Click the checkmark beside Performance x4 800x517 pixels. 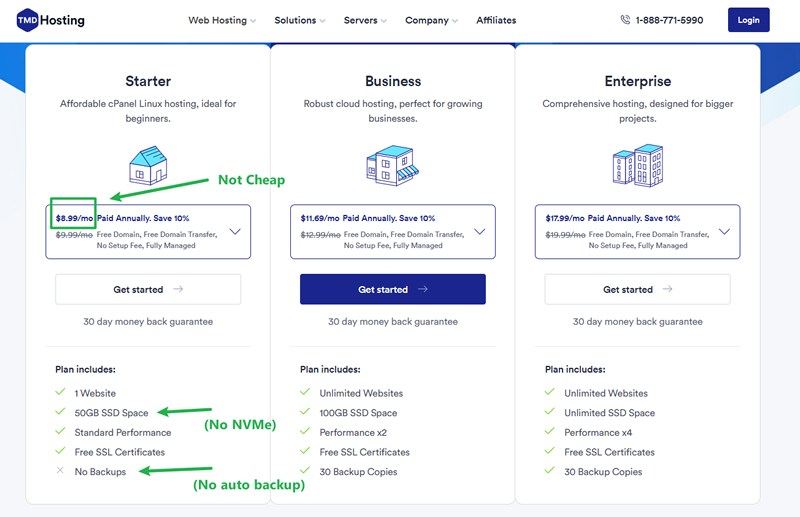(x=549, y=431)
